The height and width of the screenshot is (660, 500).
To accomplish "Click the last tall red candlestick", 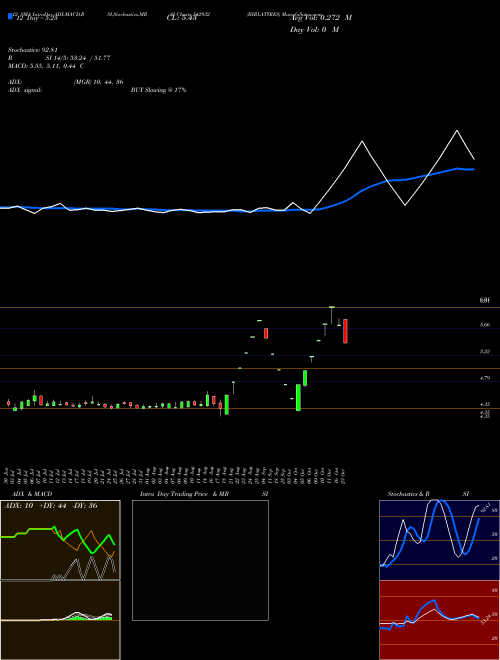I will tap(345, 331).
